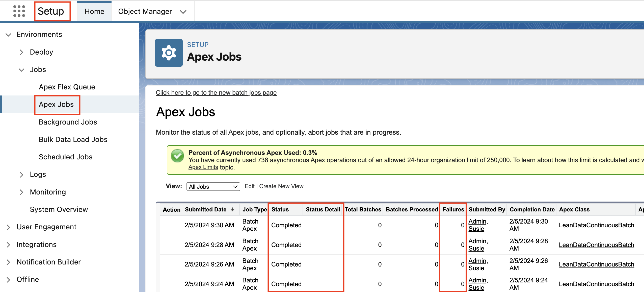The width and height of the screenshot is (644, 292).
Task: Collapse the Environments section
Action: (8, 35)
